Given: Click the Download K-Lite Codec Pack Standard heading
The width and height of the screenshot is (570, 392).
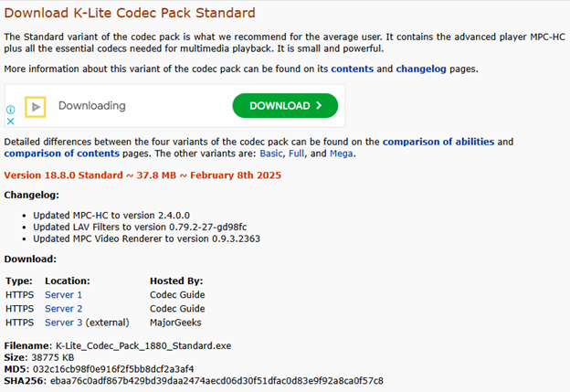Looking at the screenshot, I should tap(130, 13).
